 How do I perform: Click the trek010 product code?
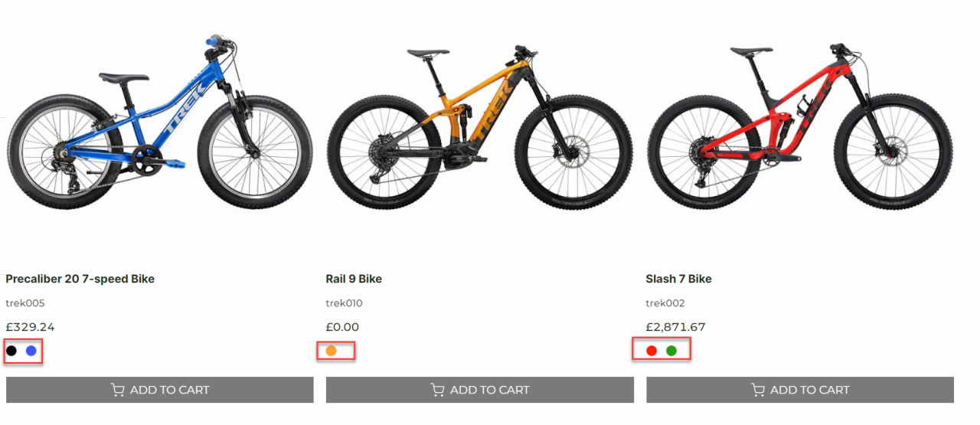(345, 303)
